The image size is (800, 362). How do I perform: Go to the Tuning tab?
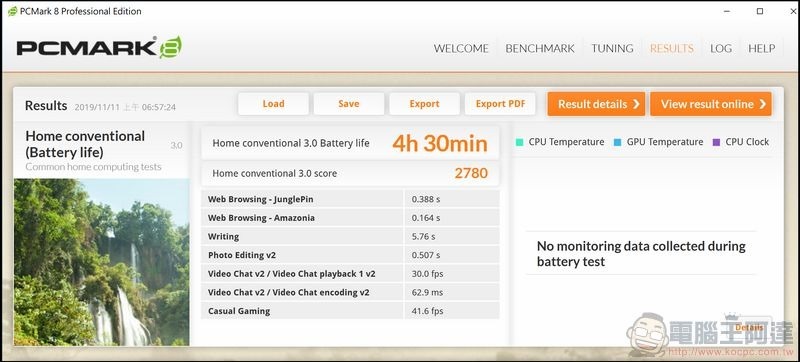click(x=612, y=48)
